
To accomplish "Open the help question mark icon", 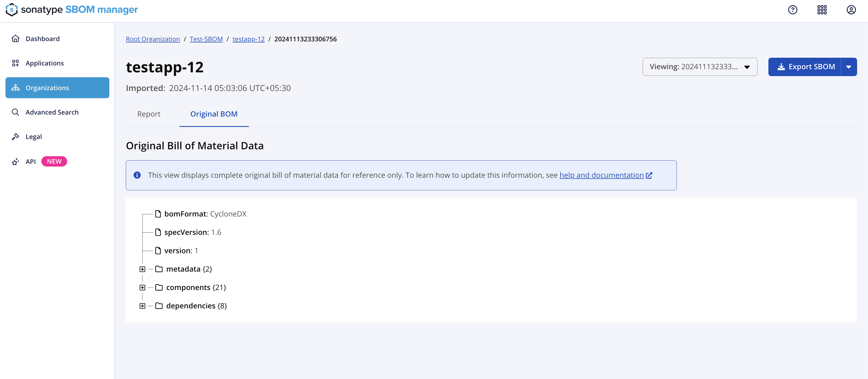I will point(793,10).
